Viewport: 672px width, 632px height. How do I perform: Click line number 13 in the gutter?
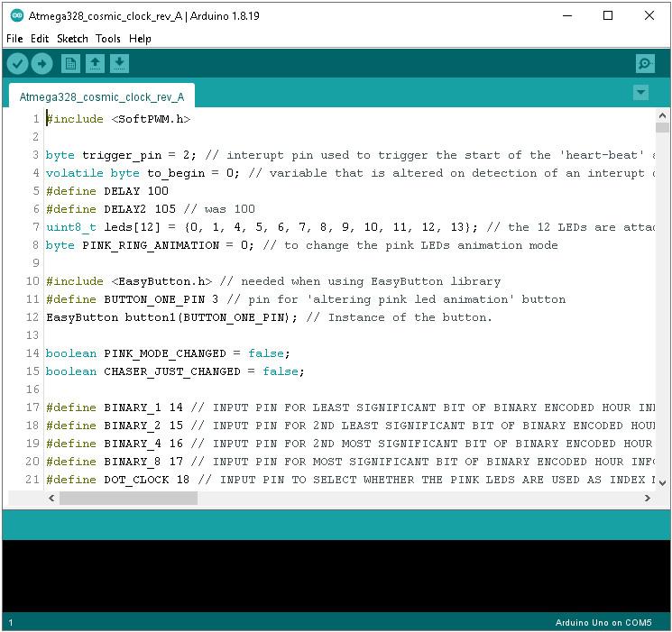point(32,335)
